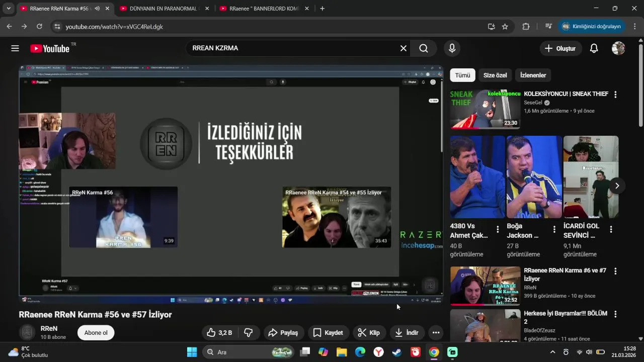Save video with Kaydet button
This screenshot has height=362, width=644.
[x=328, y=332]
